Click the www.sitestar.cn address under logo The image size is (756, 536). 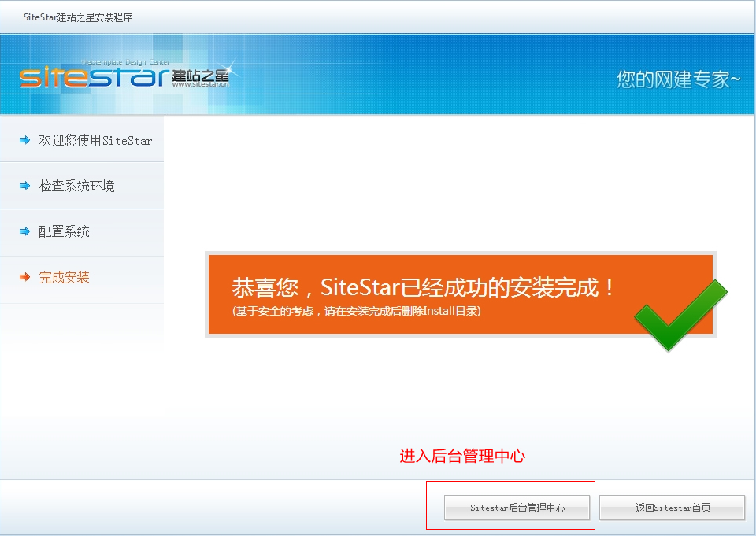[x=200, y=85]
